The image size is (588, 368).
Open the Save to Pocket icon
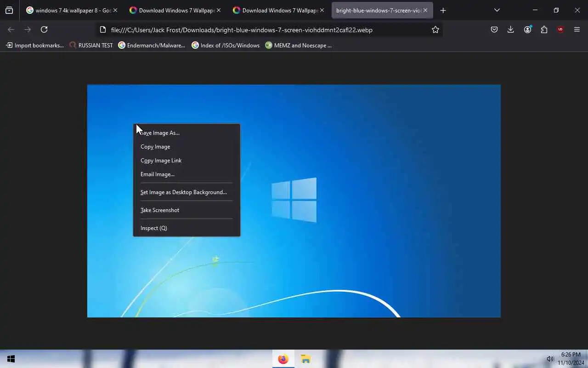tap(494, 29)
